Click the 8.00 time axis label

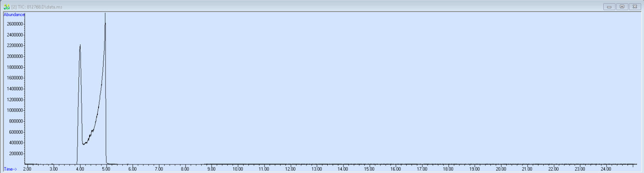tap(185, 169)
